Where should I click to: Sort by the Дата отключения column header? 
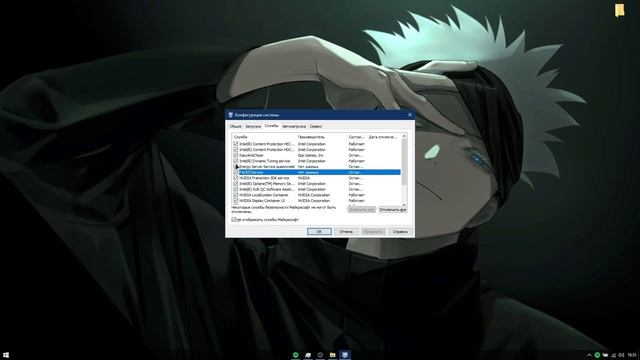pyautogui.click(x=383, y=137)
